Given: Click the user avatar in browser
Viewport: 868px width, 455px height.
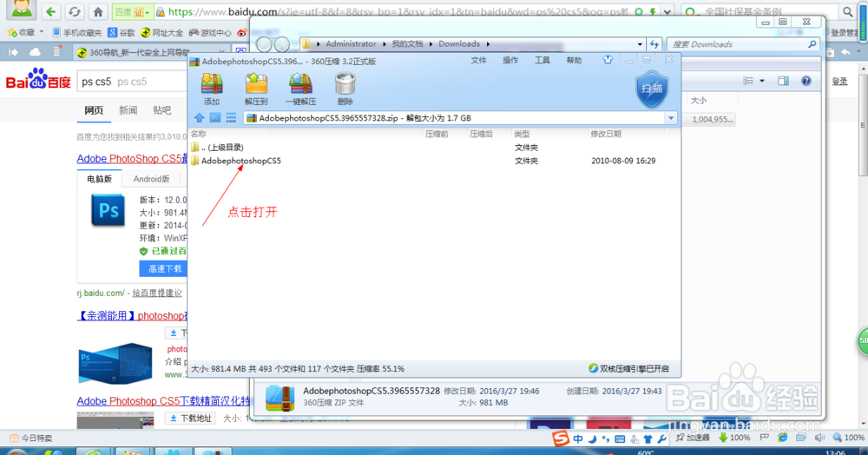Looking at the screenshot, I should pyautogui.click(x=22, y=8).
